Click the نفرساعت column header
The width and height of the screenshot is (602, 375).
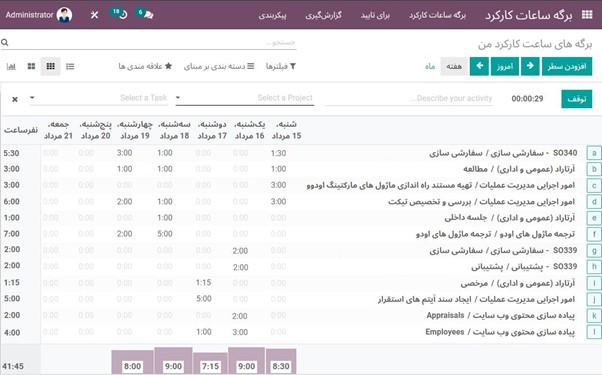21,130
